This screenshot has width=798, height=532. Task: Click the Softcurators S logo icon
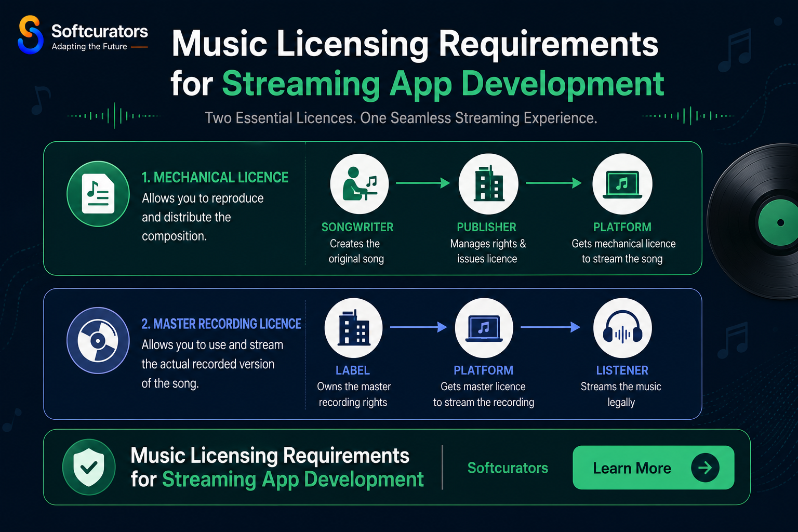pos(30,35)
